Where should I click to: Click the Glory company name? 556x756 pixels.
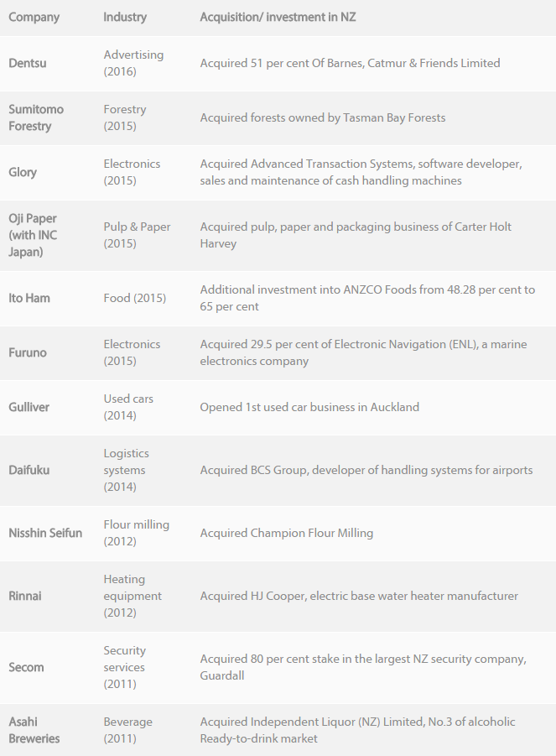[x=23, y=172]
